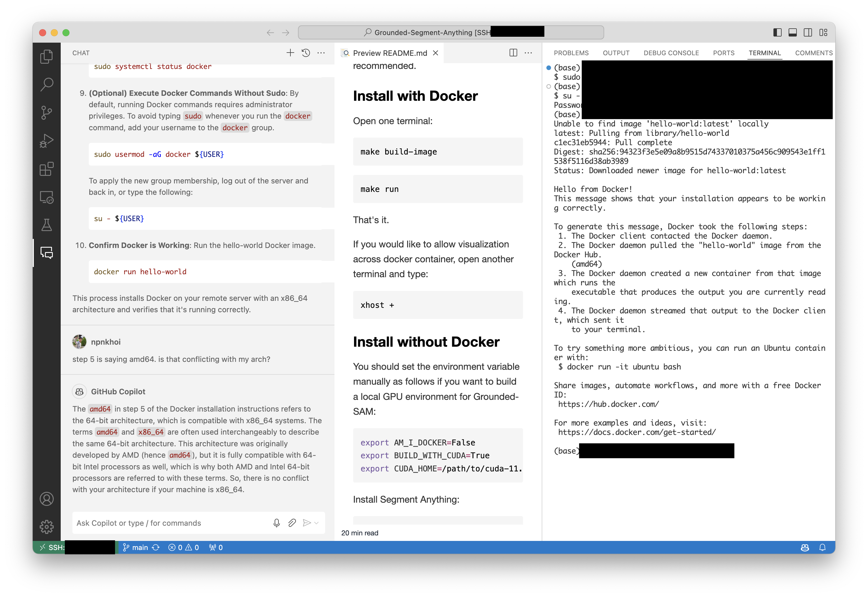Start voice chat with microphone icon

(276, 523)
